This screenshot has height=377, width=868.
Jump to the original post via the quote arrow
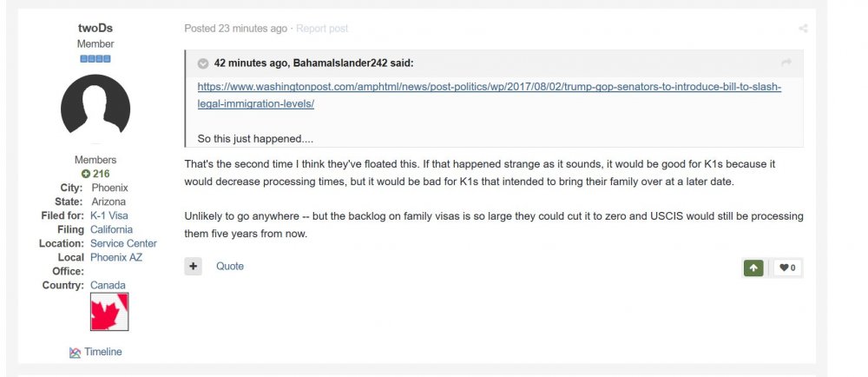[786, 63]
